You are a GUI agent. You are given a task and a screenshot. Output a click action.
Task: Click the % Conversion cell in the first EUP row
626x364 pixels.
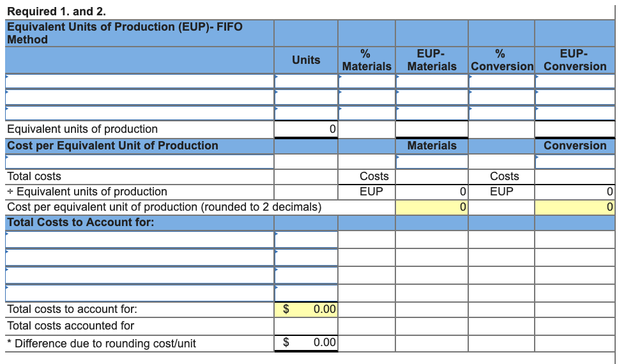502,82
